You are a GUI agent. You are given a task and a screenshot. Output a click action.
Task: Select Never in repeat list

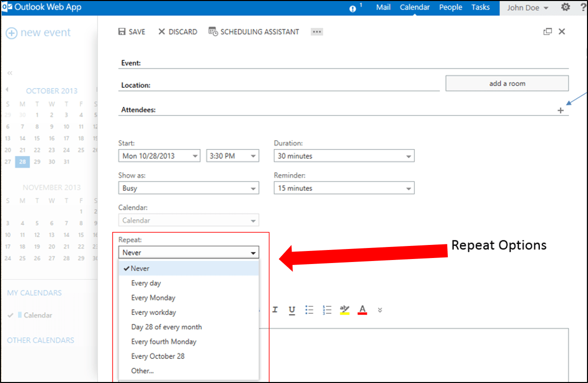(x=188, y=269)
